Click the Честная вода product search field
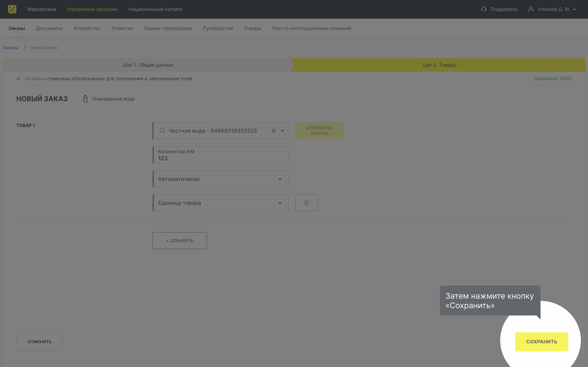The height and width of the screenshot is (367, 588). click(x=220, y=131)
